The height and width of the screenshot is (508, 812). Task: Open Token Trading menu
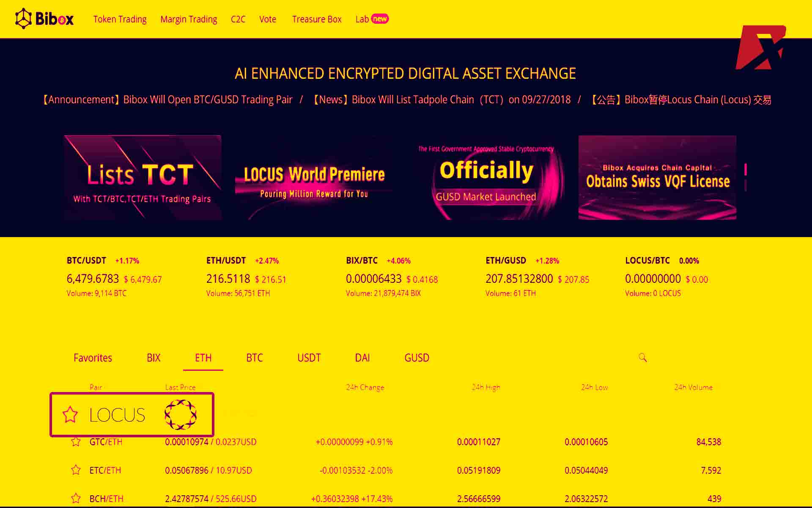[x=120, y=19]
